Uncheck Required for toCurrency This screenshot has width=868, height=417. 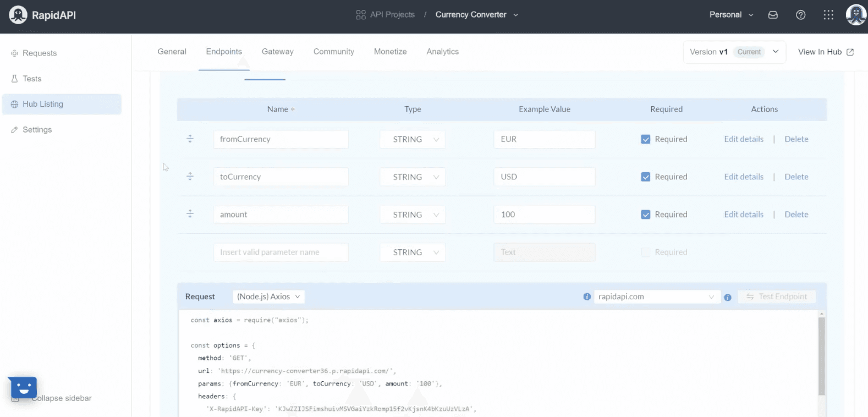pos(646,177)
